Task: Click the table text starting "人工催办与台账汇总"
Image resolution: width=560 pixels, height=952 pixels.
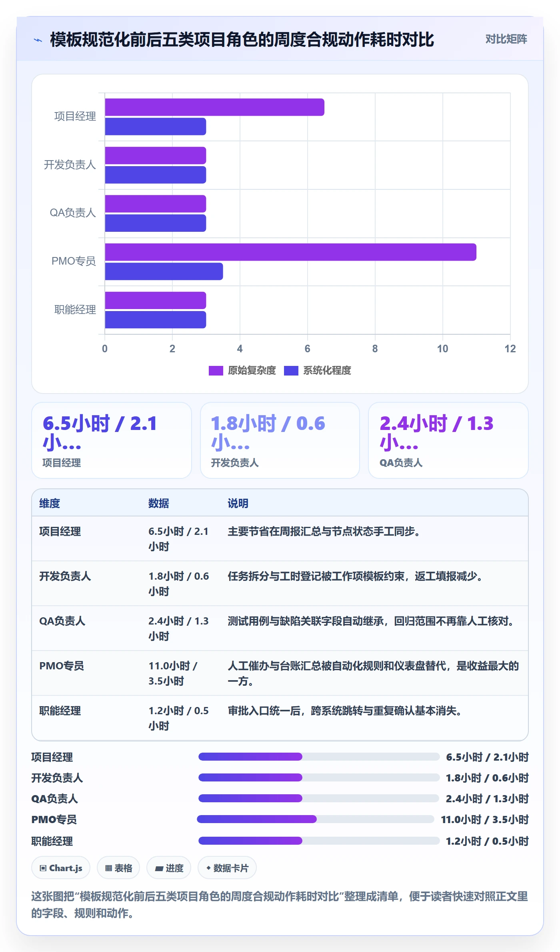Action: (x=373, y=673)
